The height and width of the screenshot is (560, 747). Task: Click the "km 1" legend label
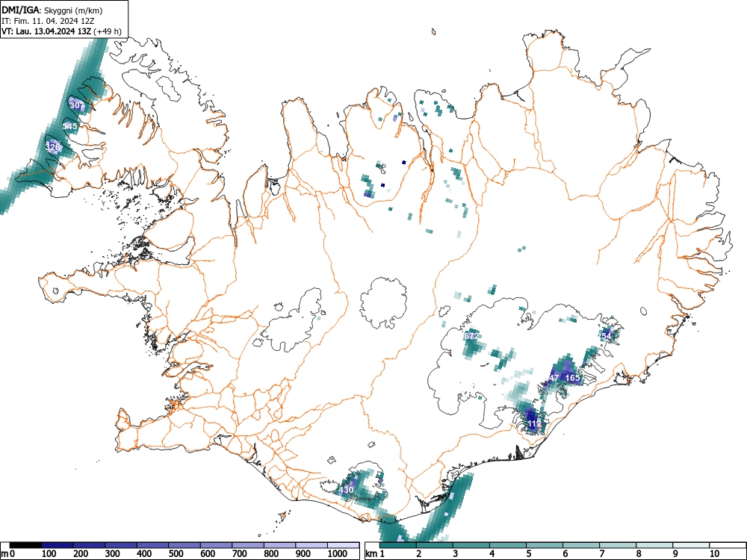(375, 554)
